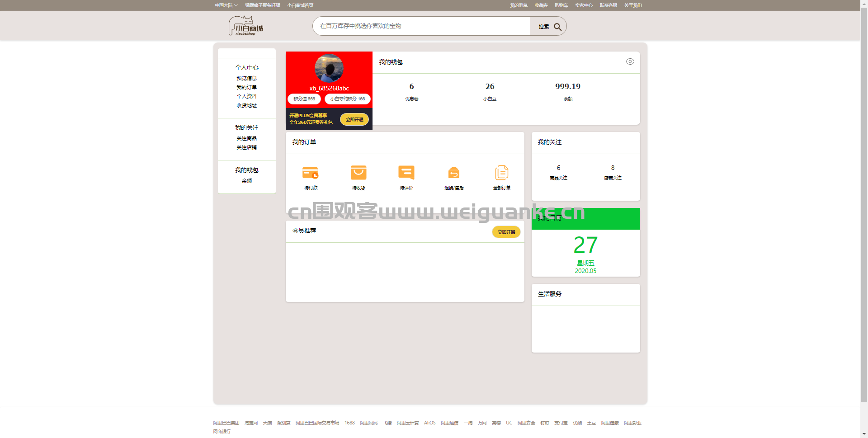This screenshot has height=438, width=868.
Task: Click the 我的钱包 sidebar heading
Action: tap(247, 170)
